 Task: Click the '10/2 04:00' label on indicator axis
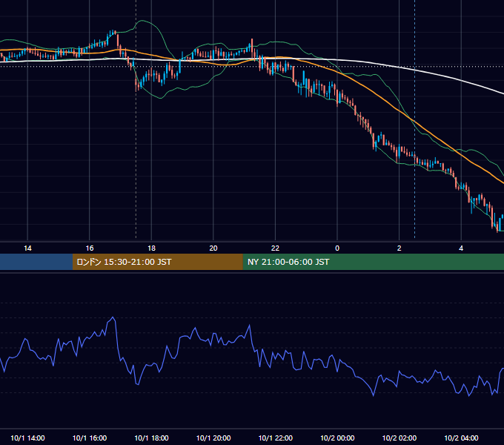pyautogui.click(x=461, y=438)
